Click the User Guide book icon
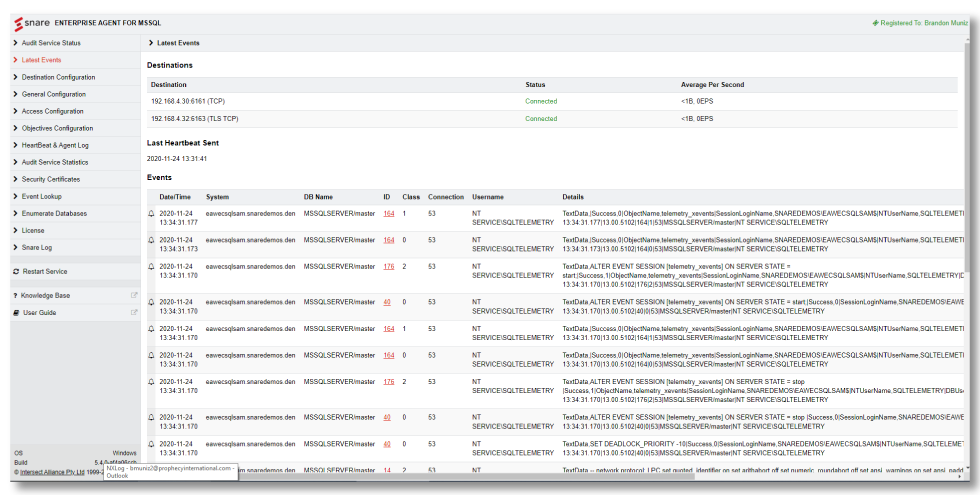Image resolution: width=980 pixels, height=495 pixels. (16, 312)
